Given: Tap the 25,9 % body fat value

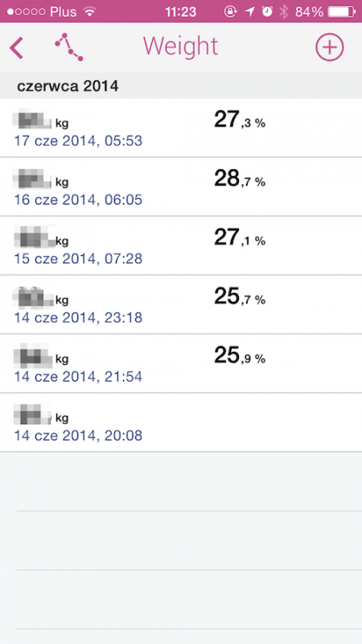Looking at the screenshot, I should (240, 356).
